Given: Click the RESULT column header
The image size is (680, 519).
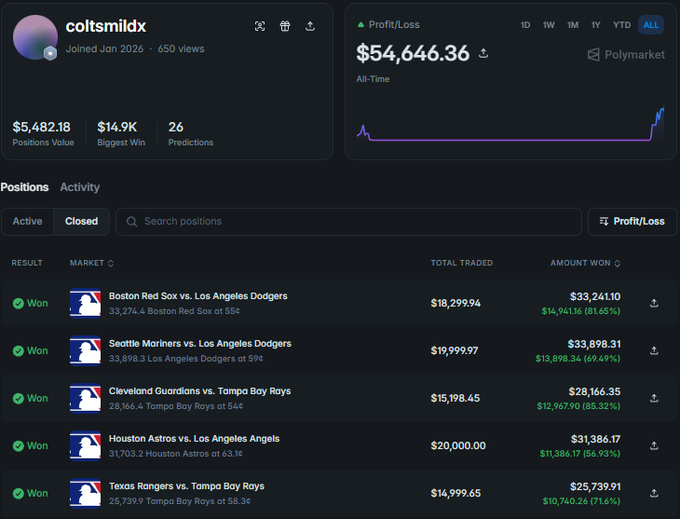Looking at the screenshot, I should click(x=27, y=263).
